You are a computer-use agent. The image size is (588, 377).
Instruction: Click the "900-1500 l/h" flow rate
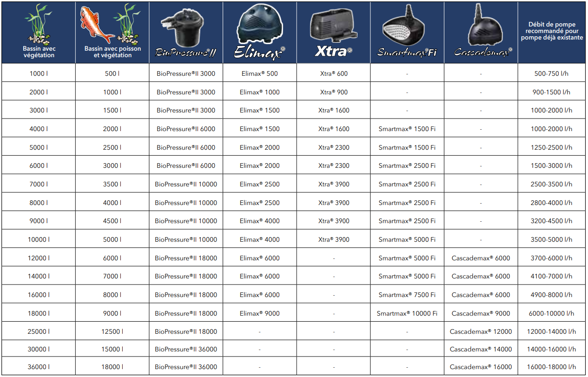pyautogui.click(x=552, y=92)
